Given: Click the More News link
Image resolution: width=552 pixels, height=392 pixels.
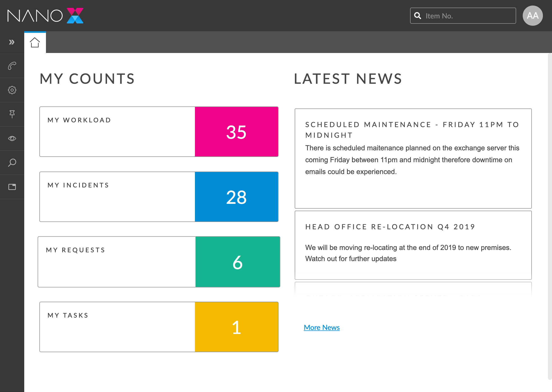Looking at the screenshot, I should click(322, 327).
